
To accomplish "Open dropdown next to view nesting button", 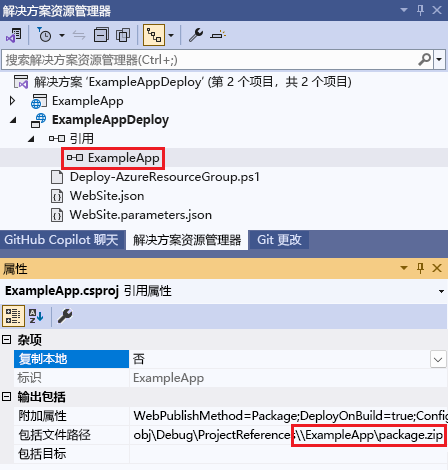I will point(171,35).
